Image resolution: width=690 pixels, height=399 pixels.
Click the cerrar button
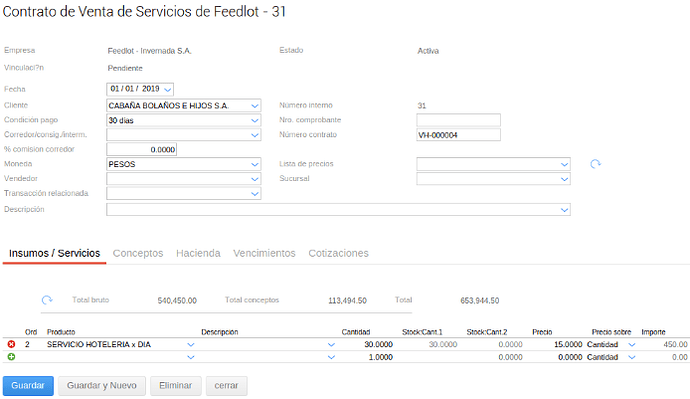[x=226, y=386]
